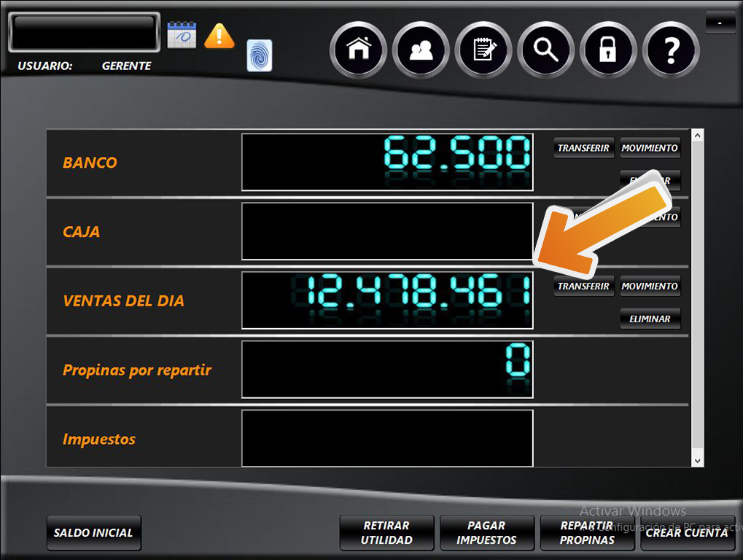
Task: Click the padlock lock icon
Action: (608, 50)
